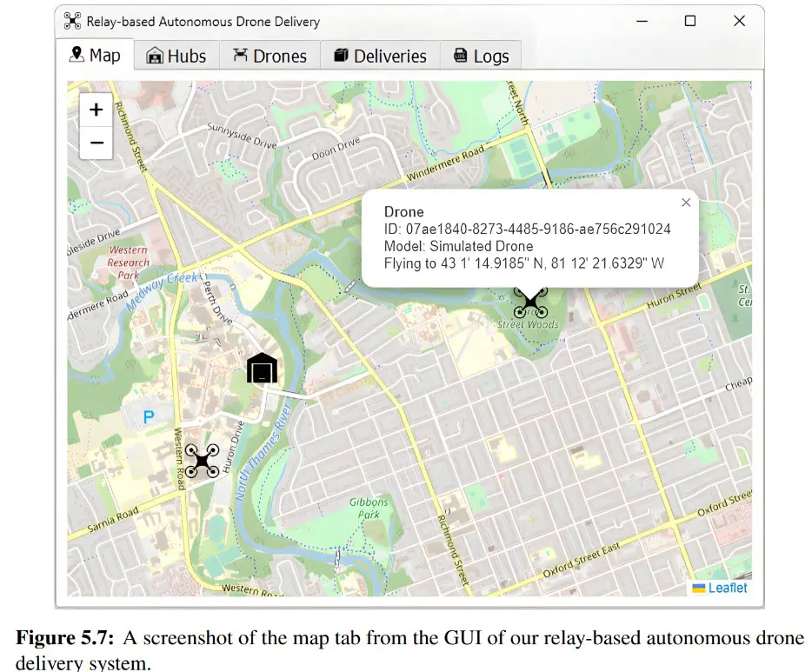This screenshot has width=812, height=672.
Task: Open the Logs tab
Action: [481, 56]
